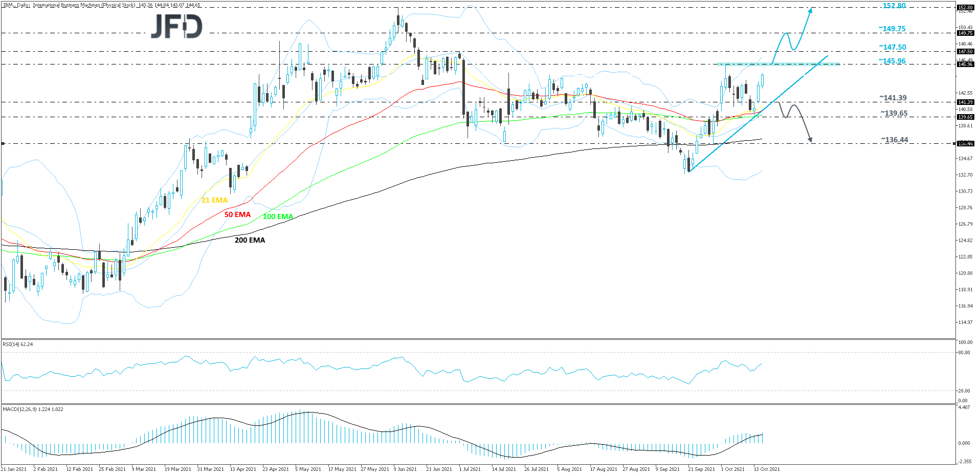Click the 21 Sep 2021 date label
The image size is (980, 475).
(x=701, y=469)
